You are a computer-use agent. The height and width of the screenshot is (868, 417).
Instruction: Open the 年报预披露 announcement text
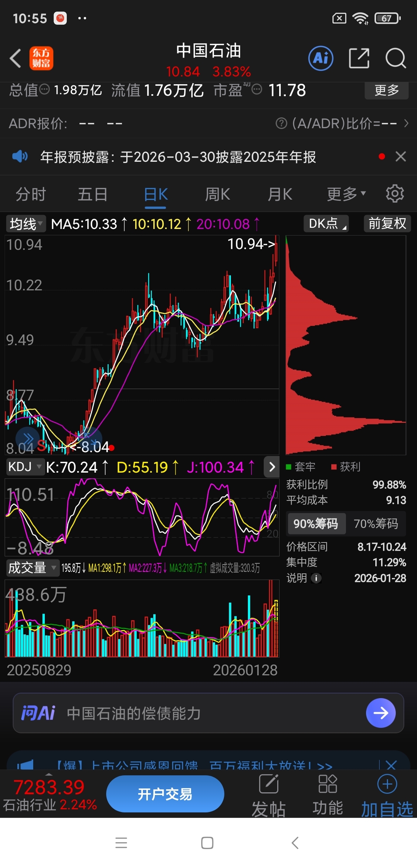pyautogui.click(x=178, y=157)
